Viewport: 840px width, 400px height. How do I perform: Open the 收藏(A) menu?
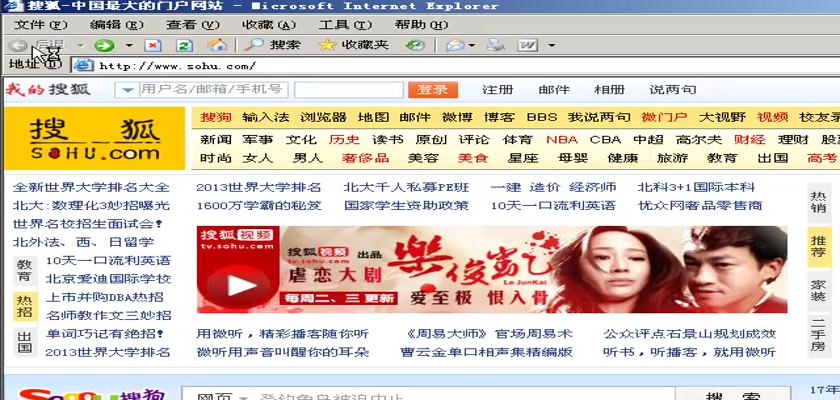269,25
